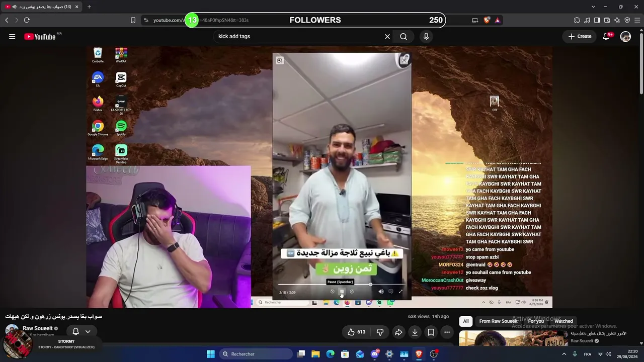Open the Brave Shields lion icon
The width and height of the screenshot is (644, 362).
click(487, 20)
